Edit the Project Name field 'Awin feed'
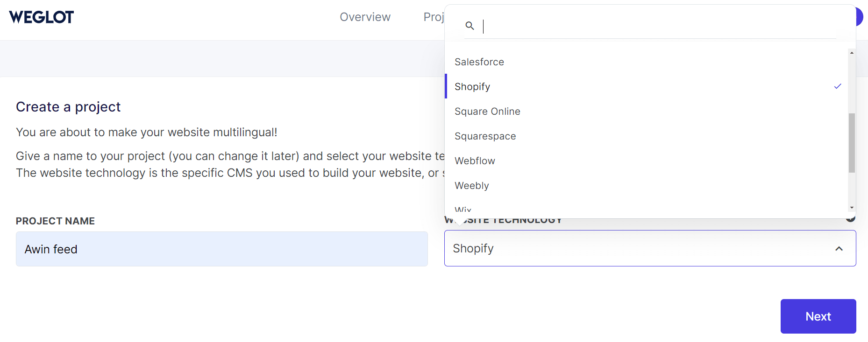868x342 pixels. (221, 249)
